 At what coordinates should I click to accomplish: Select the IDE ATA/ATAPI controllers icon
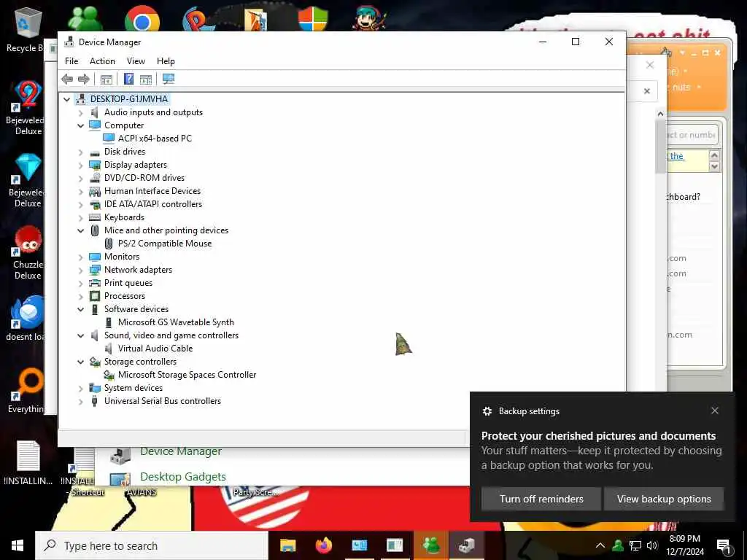(95, 204)
